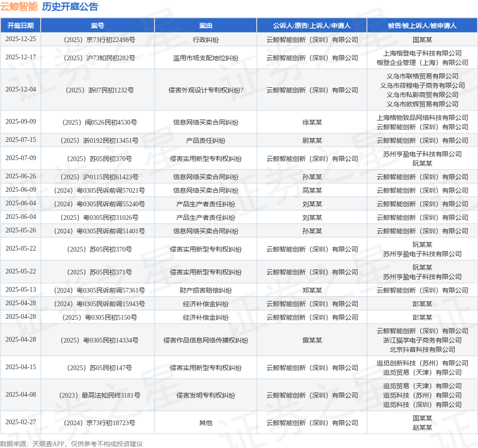
Task: Click defendant 北京抖音科技有限公司
Action: (422, 350)
